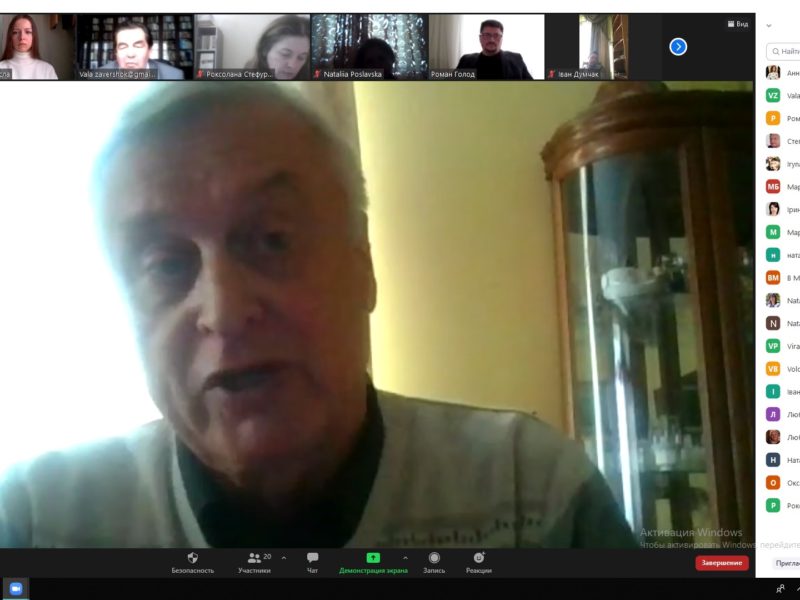Click the red Завершение end meeting button
Viewport: 800px width, 600px height.
pyautogui.click(x=722, y=563)
